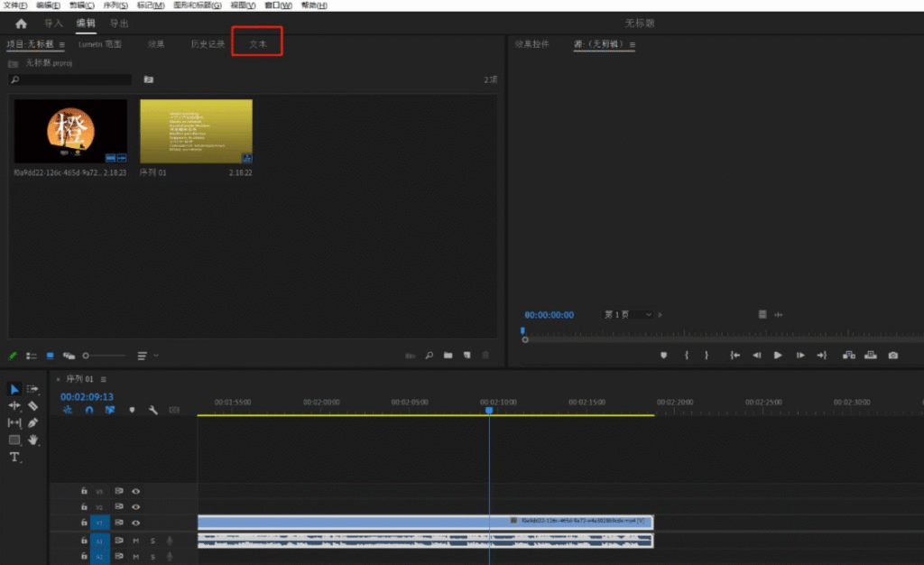Select the Type tool
This screenshot has width=924, height=565.
click(14, 458)
